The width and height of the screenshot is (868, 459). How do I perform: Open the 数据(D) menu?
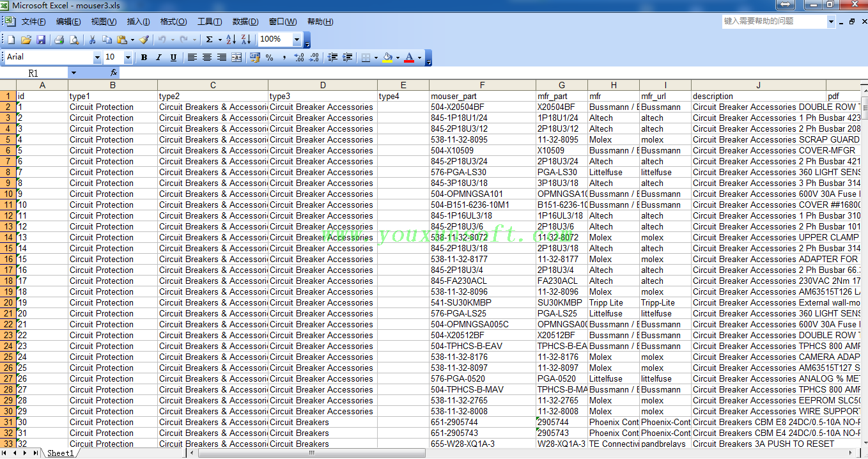pos(245,22)
